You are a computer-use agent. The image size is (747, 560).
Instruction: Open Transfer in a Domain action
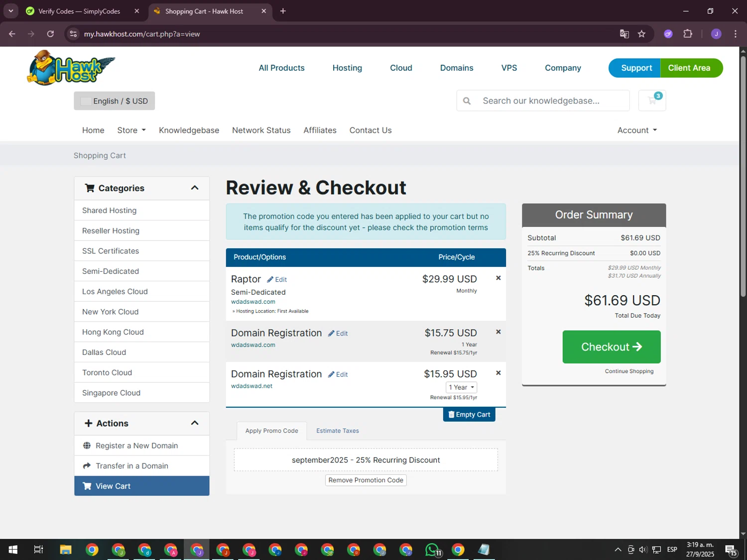coord(142,466)
